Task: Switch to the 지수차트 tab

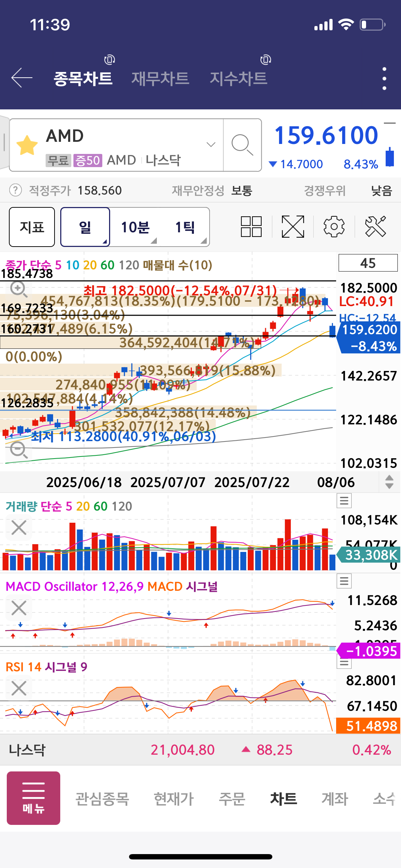Action: [x=238, y=78]
